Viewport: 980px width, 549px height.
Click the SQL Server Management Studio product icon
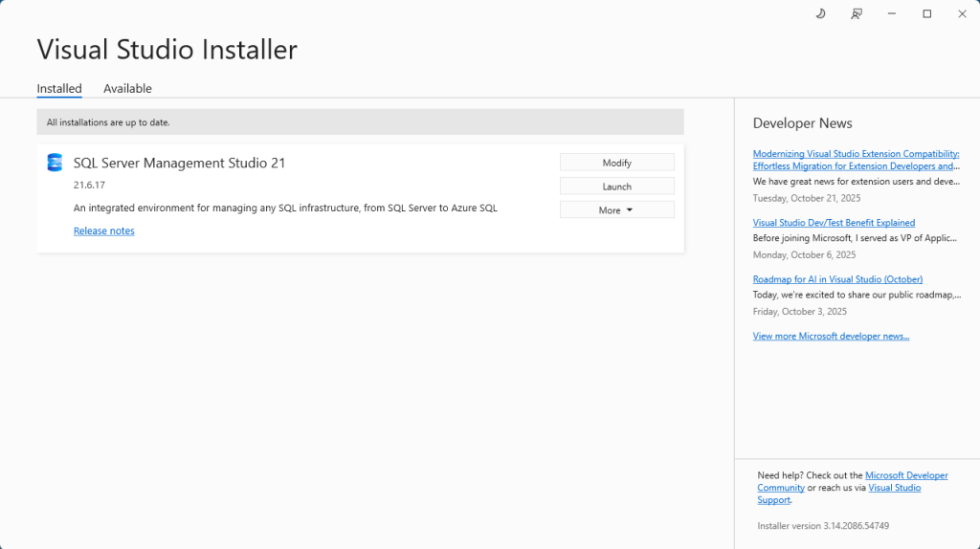[55, 163]
